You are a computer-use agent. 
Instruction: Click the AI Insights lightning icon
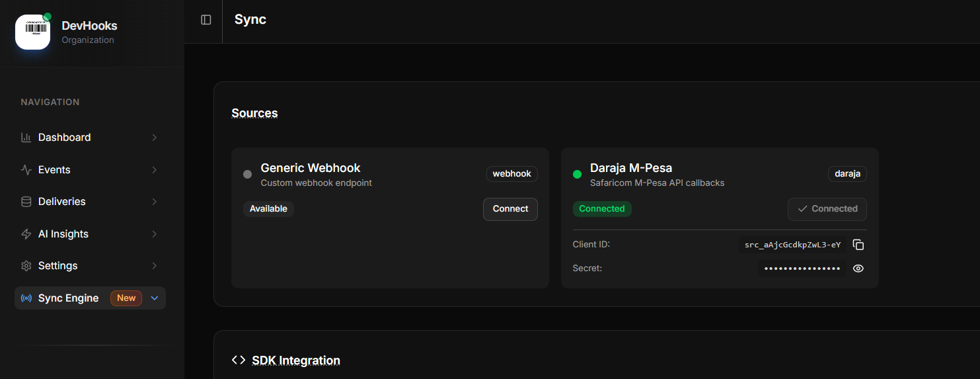[26, 234]
